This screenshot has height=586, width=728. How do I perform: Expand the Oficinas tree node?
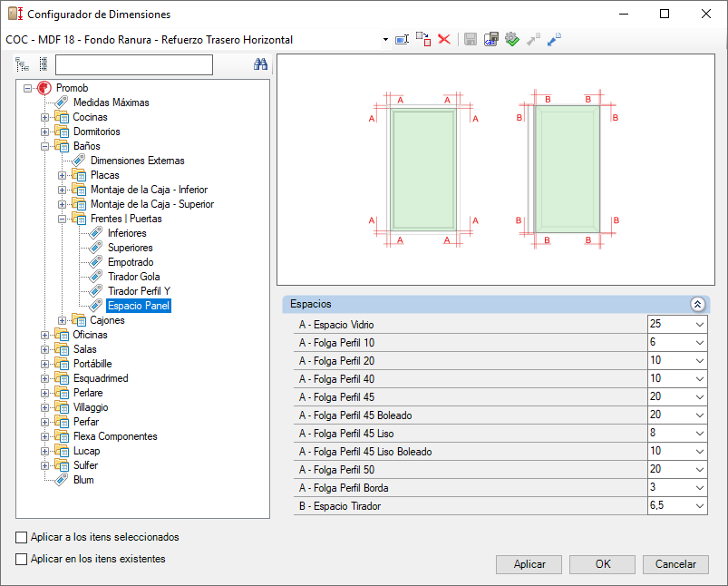point(44,335)
